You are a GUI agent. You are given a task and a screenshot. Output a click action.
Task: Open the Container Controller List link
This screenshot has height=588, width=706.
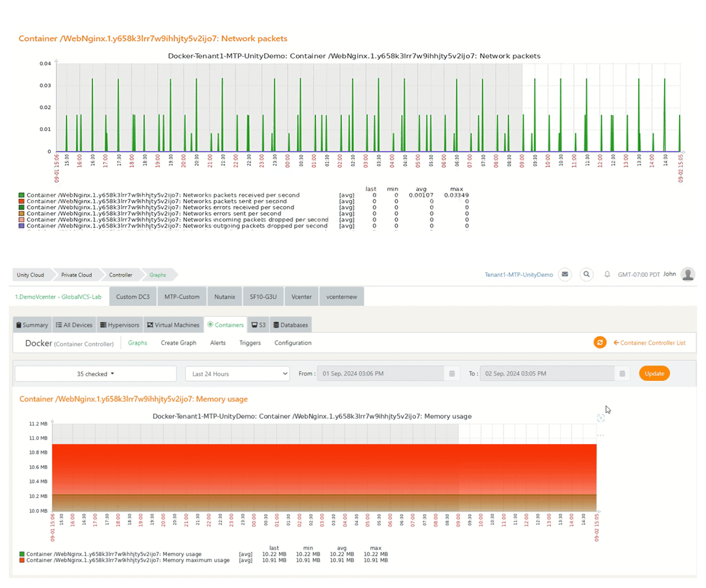click(x=649, y=343)
